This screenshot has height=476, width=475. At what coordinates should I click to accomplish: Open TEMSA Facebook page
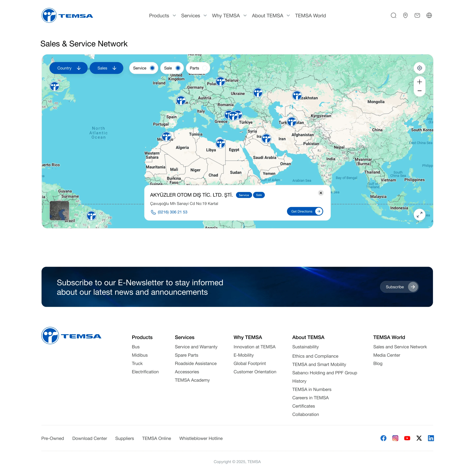383,438
